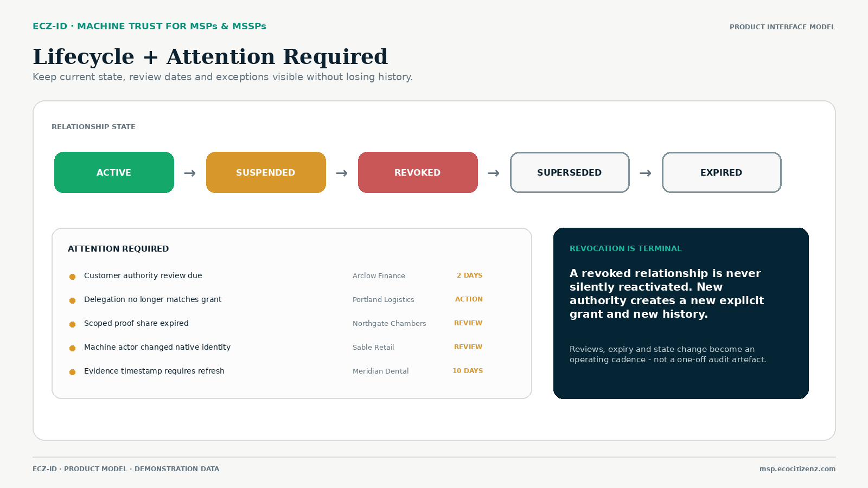Open 'Customer authority review due' item
This screenshot has width=868, height=488.
coord(143,275)
